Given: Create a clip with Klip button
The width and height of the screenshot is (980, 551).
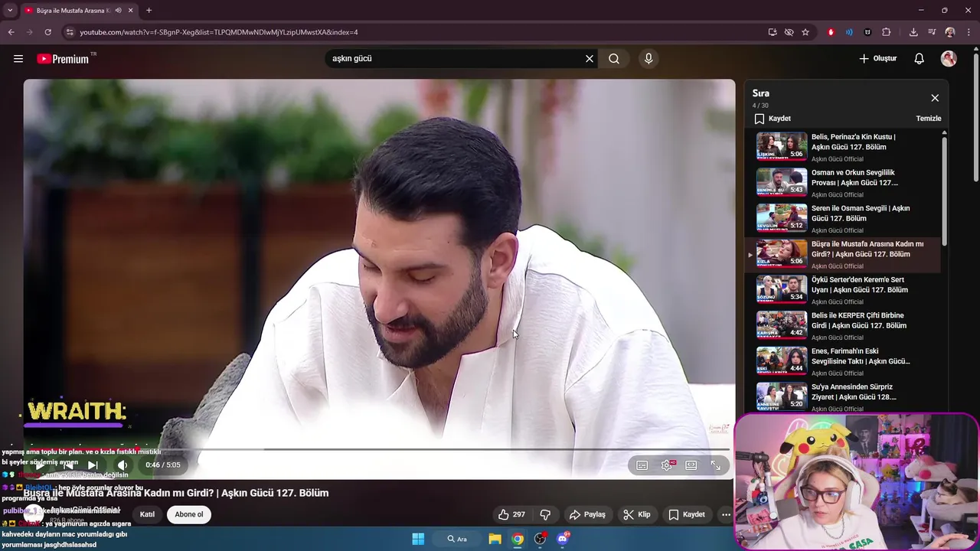Looking at the screenshot, I should [x=637, y=514].
